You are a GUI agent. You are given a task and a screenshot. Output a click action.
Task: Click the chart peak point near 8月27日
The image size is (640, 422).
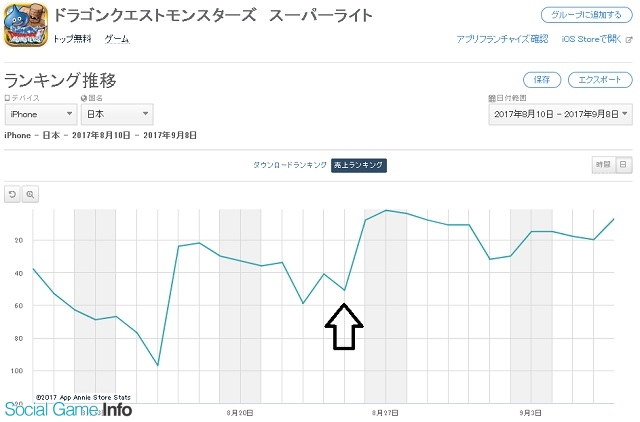click(x=386, y=210)
